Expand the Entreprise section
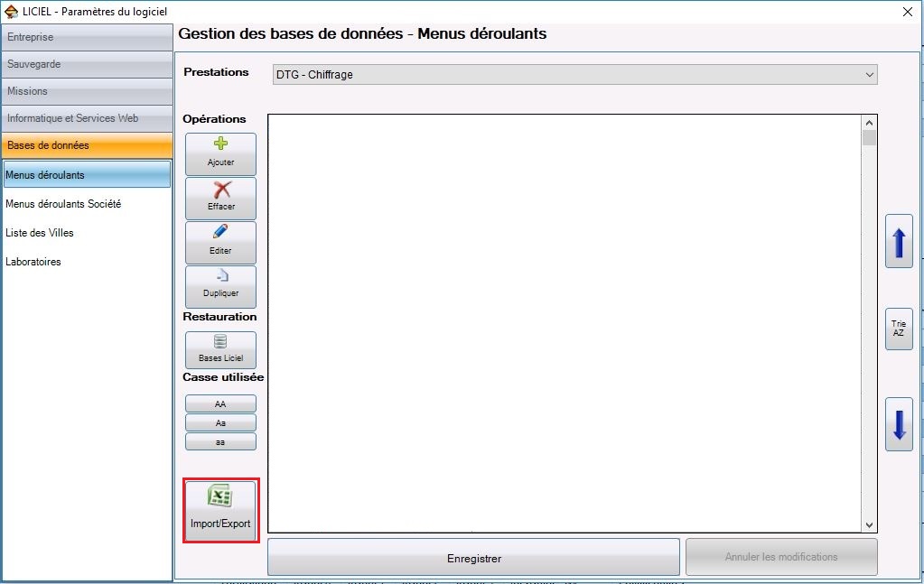Screen dimensions: 924x584 87,37
